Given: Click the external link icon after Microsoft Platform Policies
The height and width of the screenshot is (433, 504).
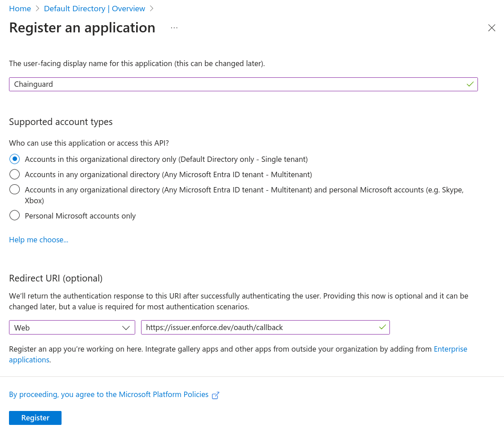Looking at the screenshot, I should point(216,395).
